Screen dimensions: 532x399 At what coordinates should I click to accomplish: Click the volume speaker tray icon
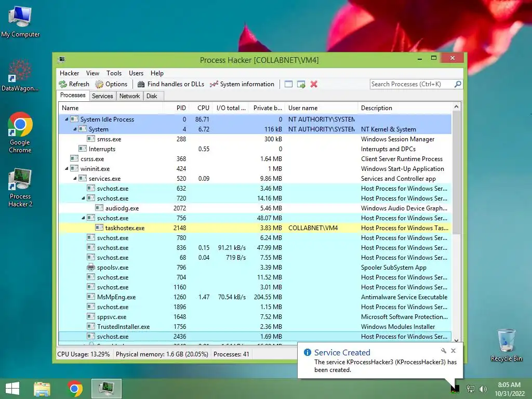pyautogui.click(x=483, y=389)
